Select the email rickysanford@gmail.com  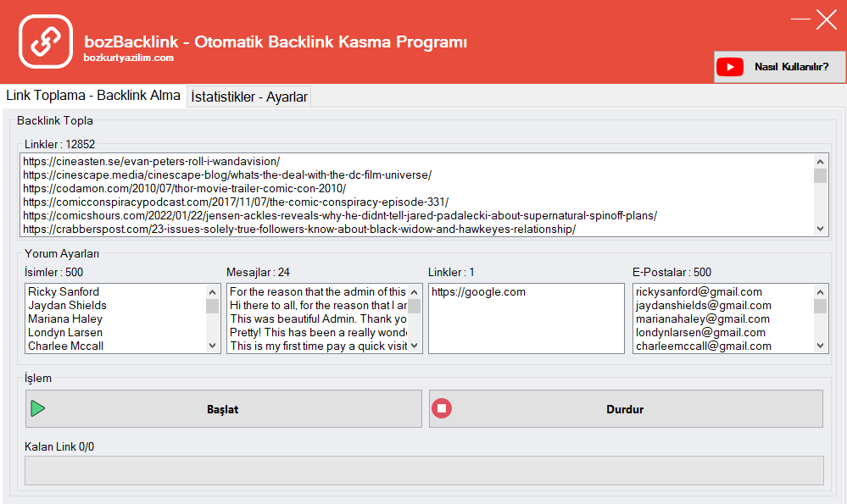coord(699,292)
